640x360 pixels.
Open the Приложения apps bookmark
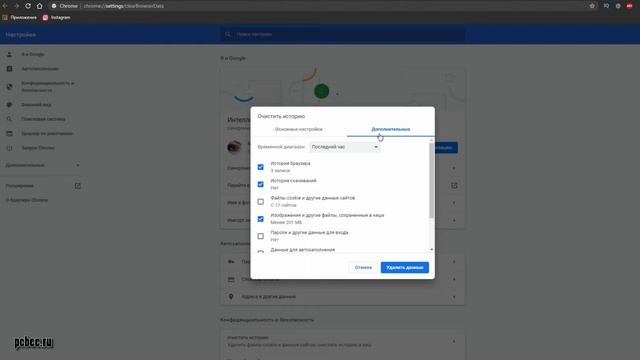click(x=20, y=18)
